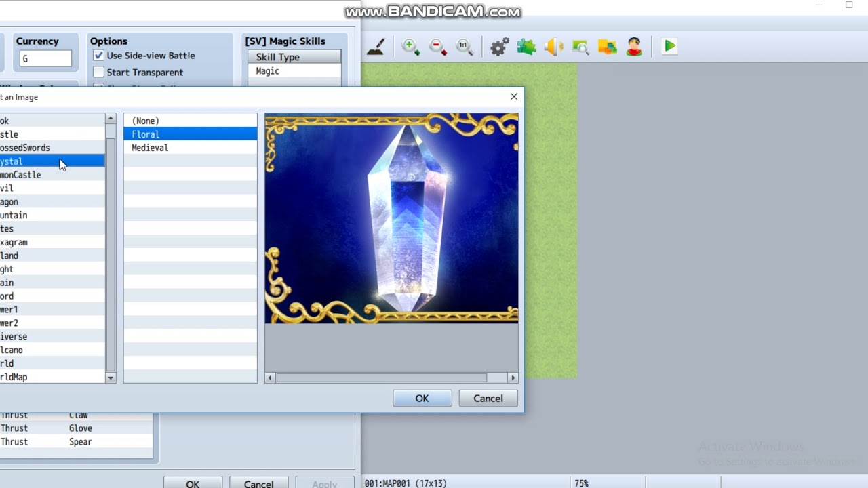Viewport: 868px width, 488px height.
Task: Click the Skill Type column header
Action: 294,57
